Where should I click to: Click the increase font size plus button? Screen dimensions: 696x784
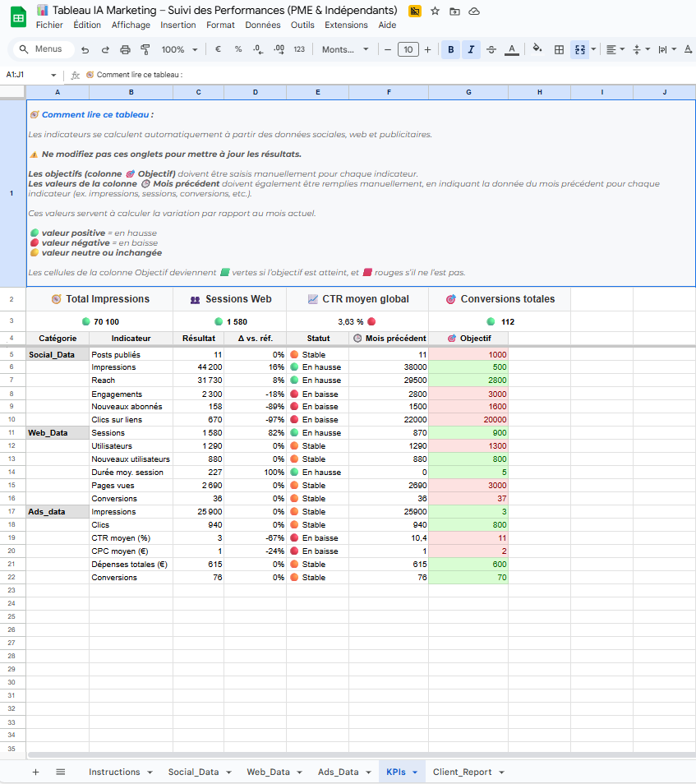tap(427, 50)
